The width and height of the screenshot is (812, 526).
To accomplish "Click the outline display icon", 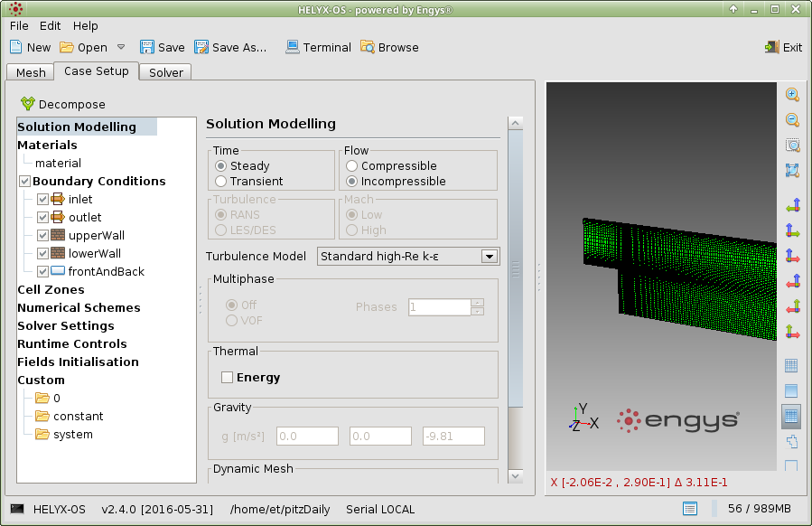I will tap(791, 442).
